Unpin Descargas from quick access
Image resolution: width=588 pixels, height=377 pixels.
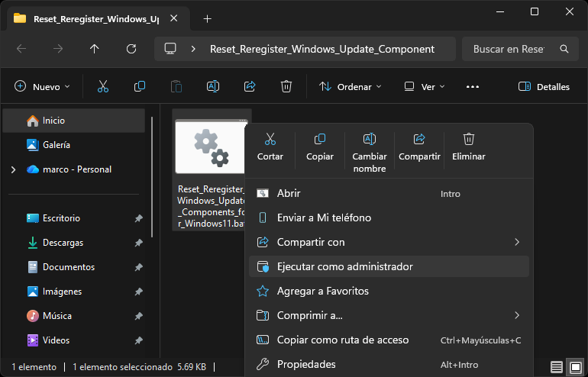point(138,243)
